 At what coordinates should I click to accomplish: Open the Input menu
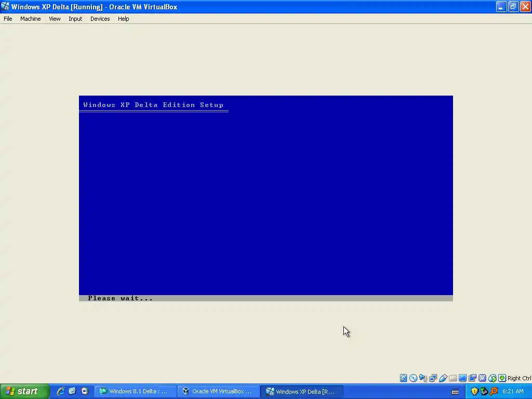tap(75, 19)
